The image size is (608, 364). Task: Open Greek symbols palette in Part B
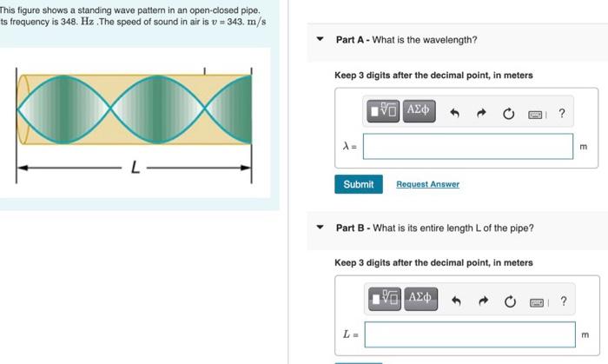(420, 299)
